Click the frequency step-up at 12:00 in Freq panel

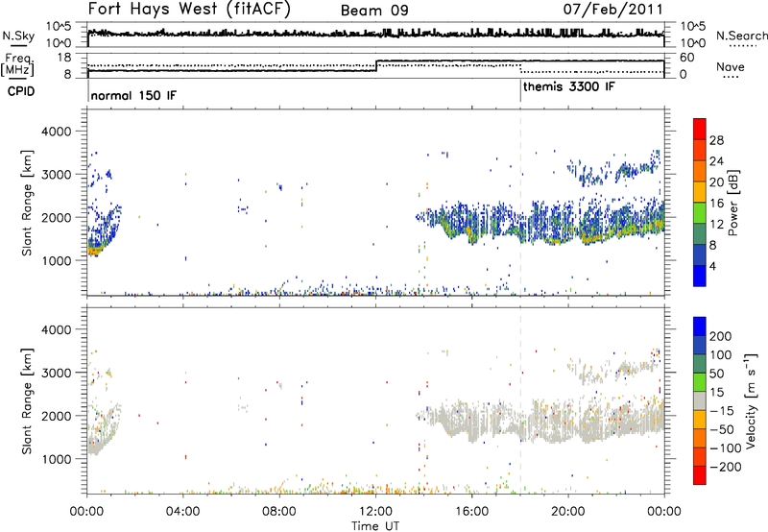pyautogui.click(x=376, y=65)
